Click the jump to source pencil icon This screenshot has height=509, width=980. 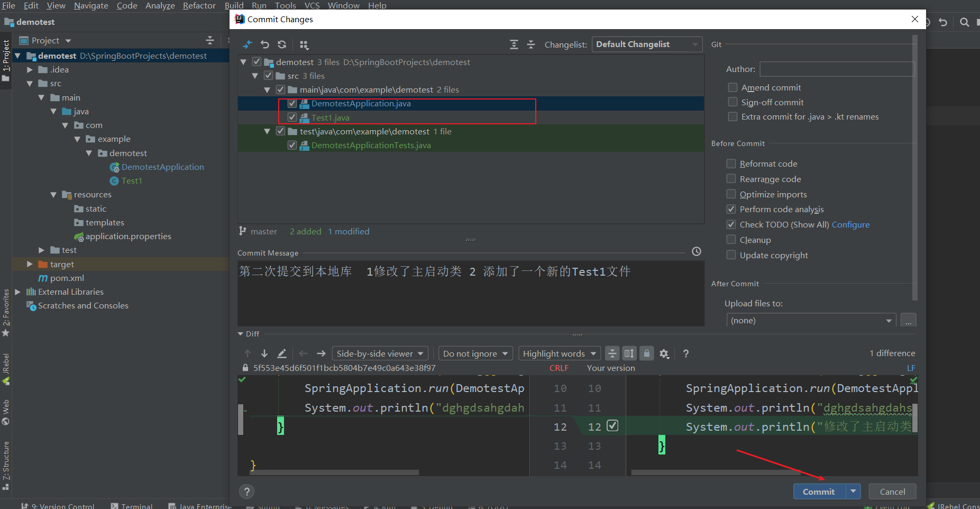pos(282,353)
